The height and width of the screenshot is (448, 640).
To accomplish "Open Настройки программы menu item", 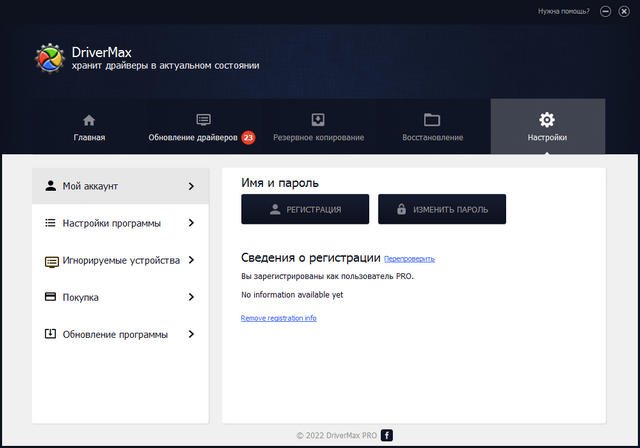I will 120,223.
